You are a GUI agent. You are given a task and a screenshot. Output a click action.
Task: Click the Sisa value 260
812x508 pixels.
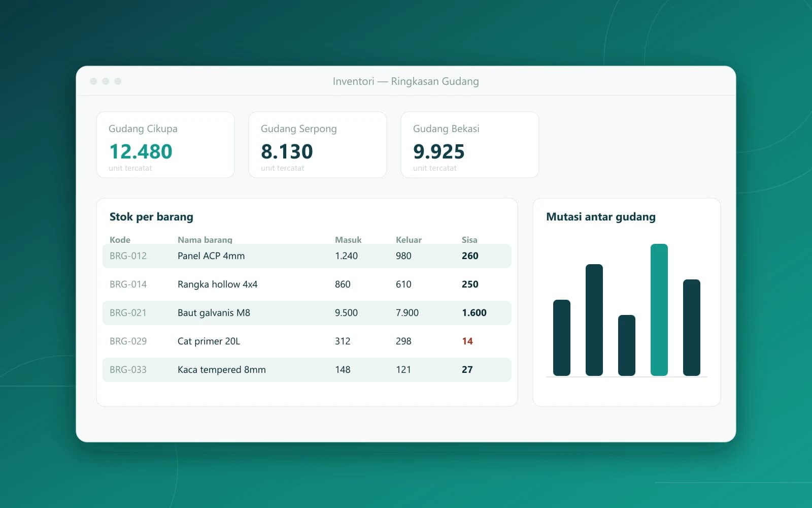coord(470,256)
